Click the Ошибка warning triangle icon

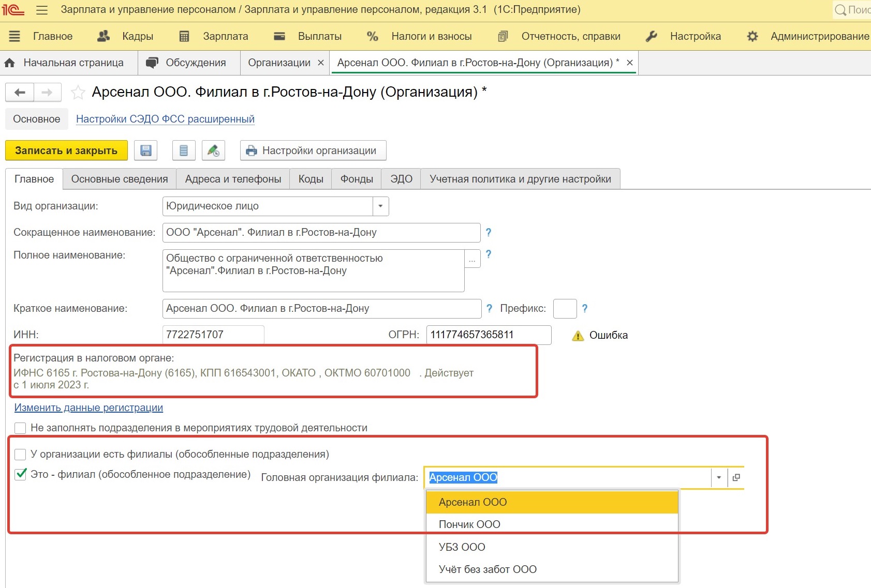point(578,336)
